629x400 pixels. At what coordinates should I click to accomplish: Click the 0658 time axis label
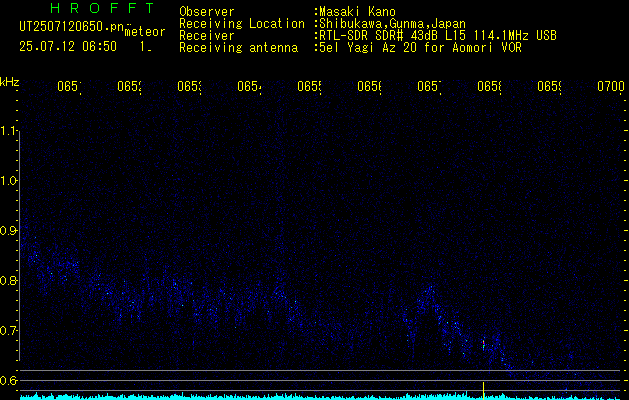click(489, 86)
